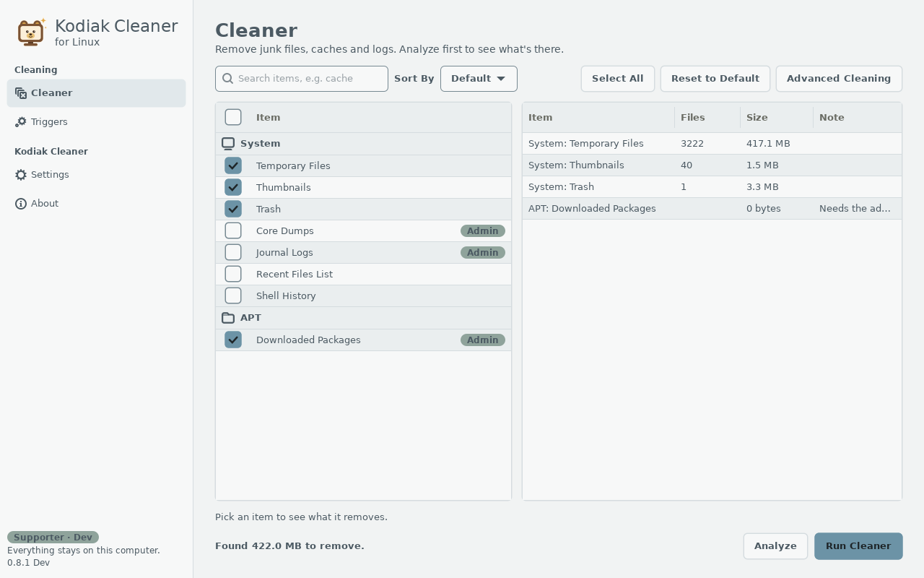
Task: Open Advanced Cleaning
Action: point(839,79)
